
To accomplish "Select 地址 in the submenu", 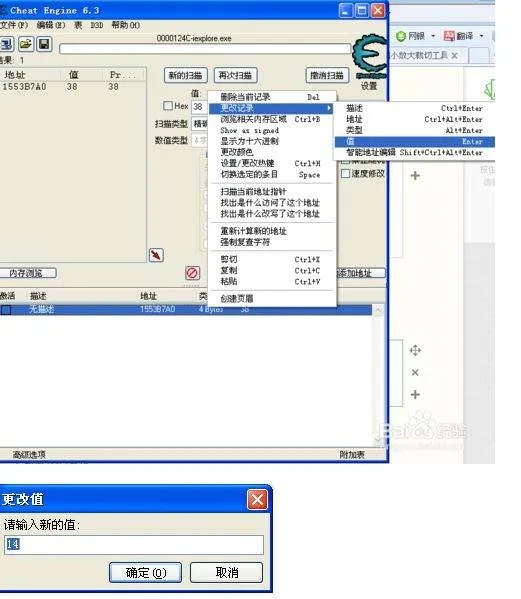I will pyautogui.click(x=415, y=119).
